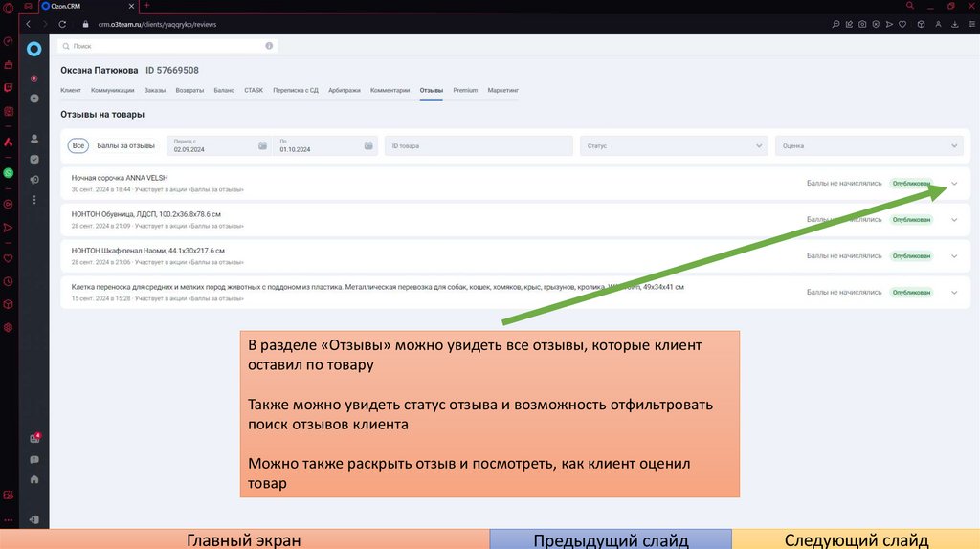Switch to the «Возвраты» tab

coord(189,91)
